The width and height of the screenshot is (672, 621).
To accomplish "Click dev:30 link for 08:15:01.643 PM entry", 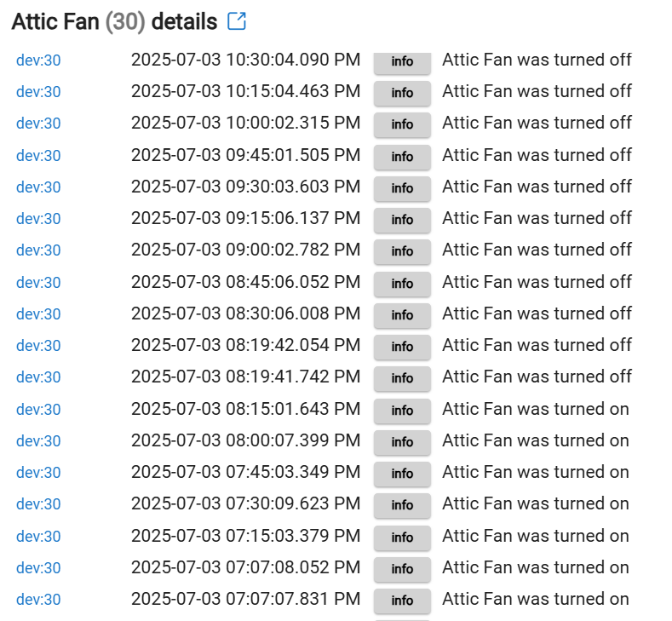I will (38, 409).
